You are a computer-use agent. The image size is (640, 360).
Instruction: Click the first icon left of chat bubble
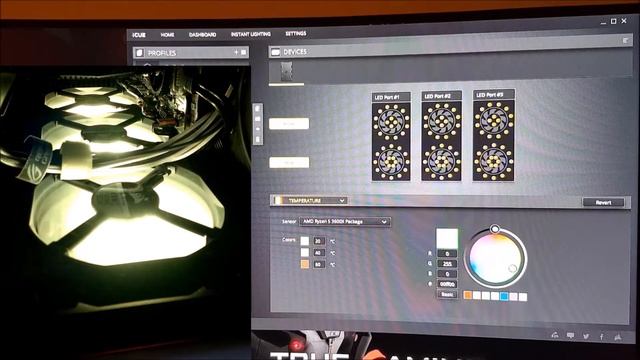(x=555, y=335)
